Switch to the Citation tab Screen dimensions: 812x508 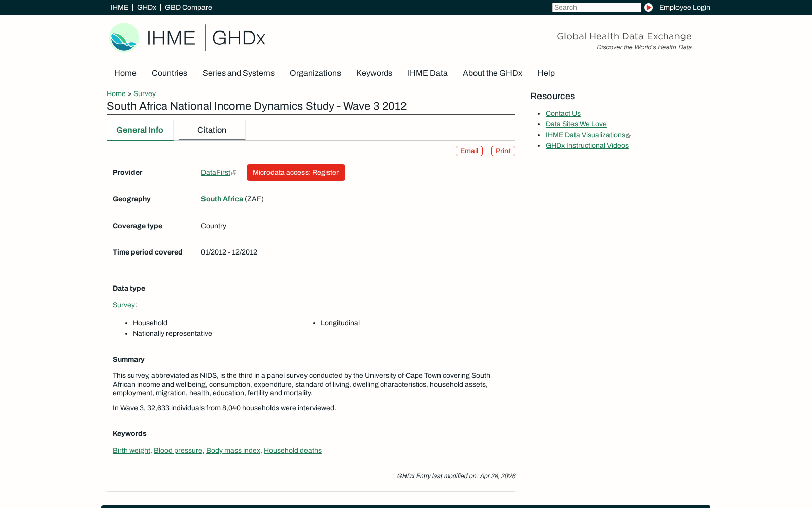click(212, 130)
